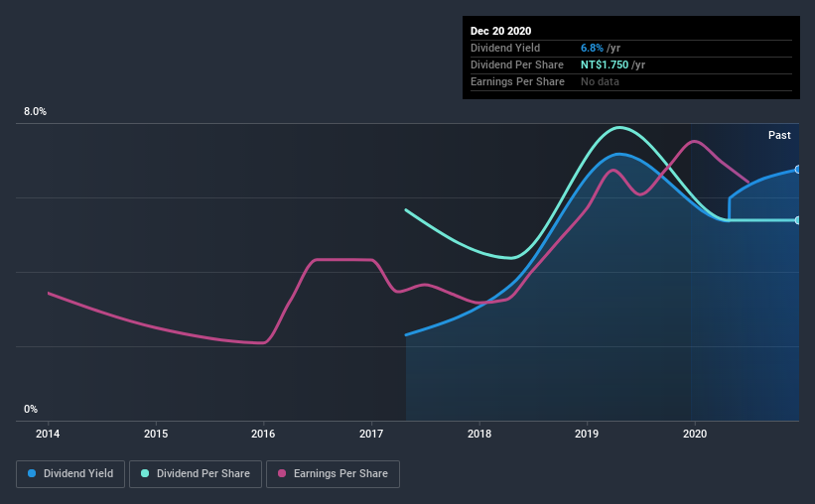Select the blue Dividend Yield endpoint marker
The width and height of the screenshot is (815, 504).
(x=797, y=170)
